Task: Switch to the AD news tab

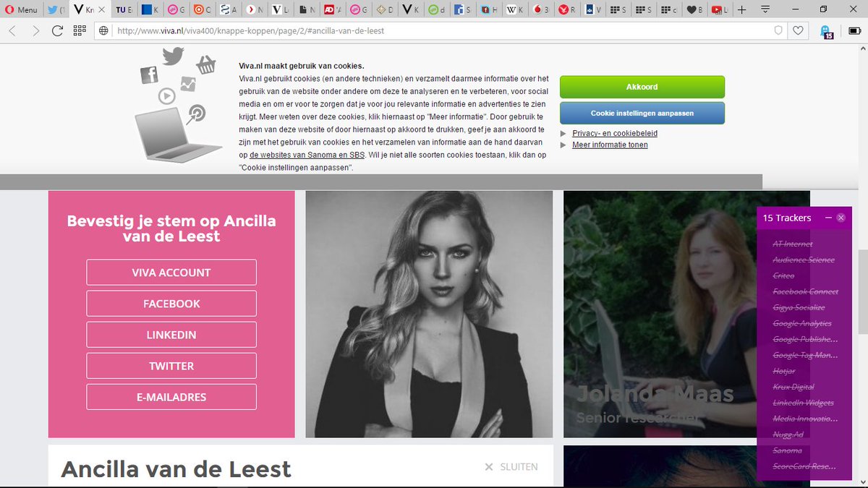Action: 333,9
